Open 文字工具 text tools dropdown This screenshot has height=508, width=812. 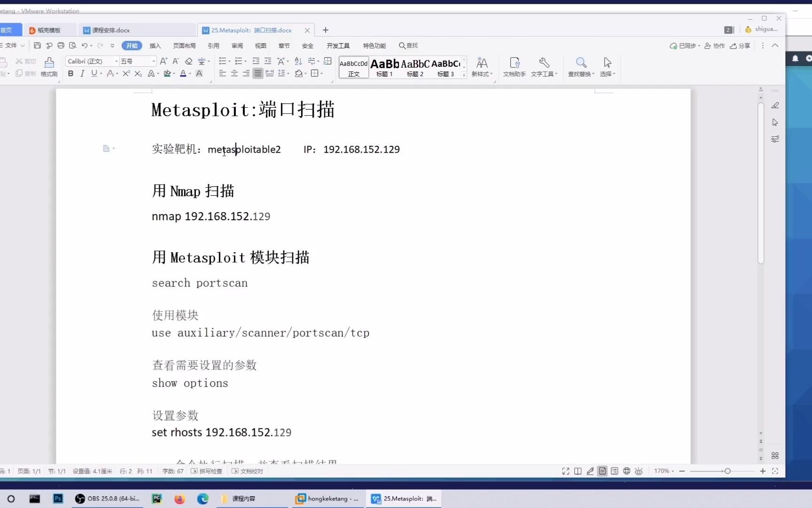(x=544, y=67)
